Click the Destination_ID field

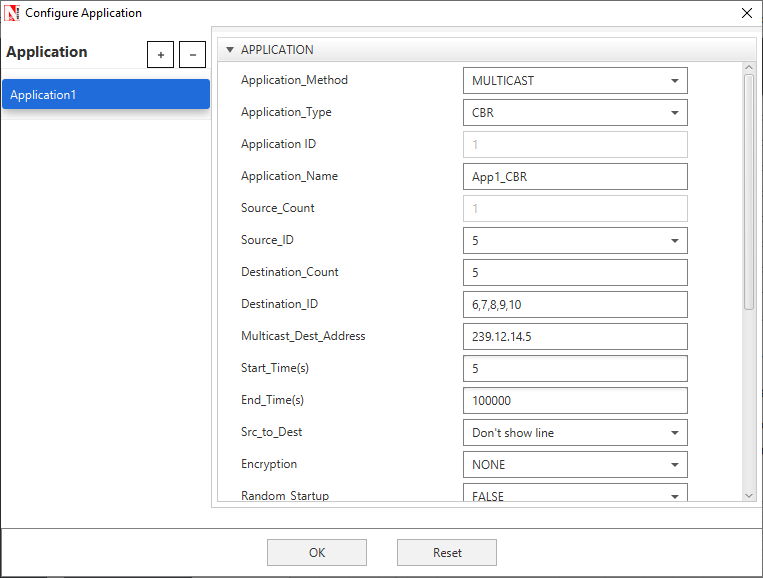click(x=575, y=305)
